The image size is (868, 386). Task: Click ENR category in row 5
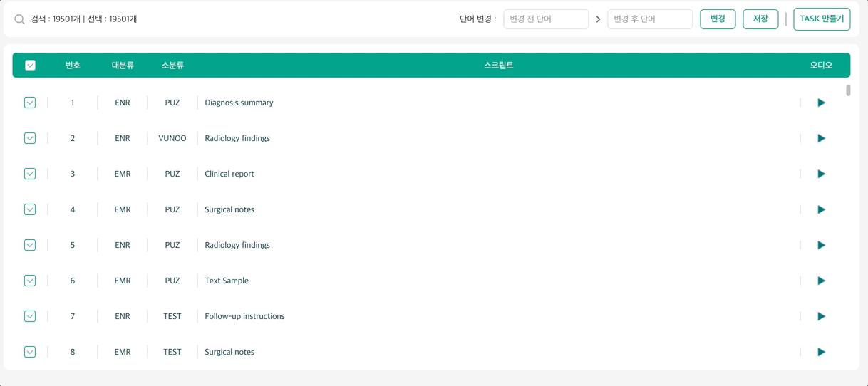coord(123,245)
